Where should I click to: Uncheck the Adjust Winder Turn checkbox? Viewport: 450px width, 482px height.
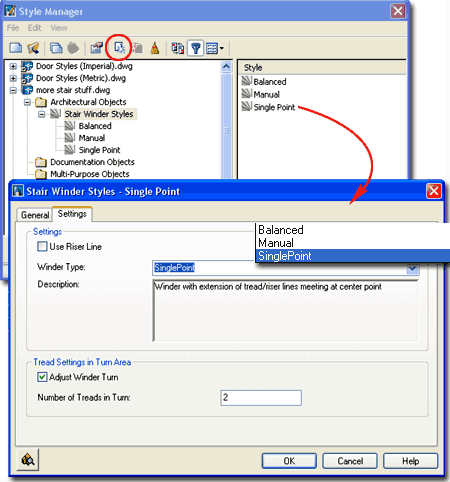[x=42, y=377]
